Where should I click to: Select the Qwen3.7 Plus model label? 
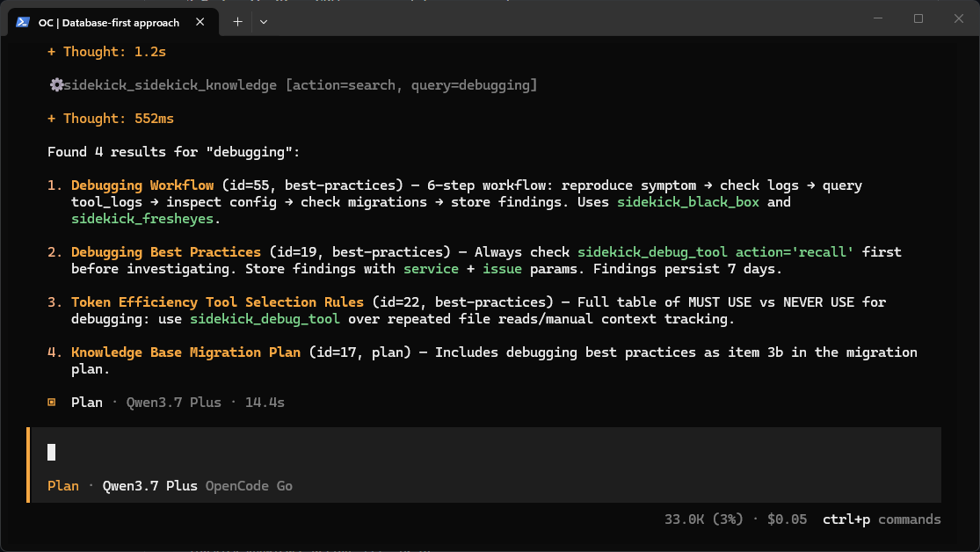[150, 486]
